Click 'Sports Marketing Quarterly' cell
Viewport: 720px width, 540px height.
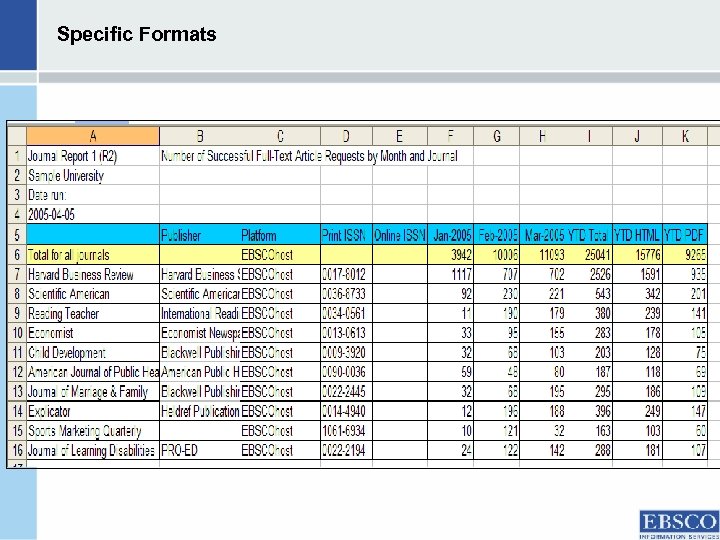(x=93, y=431)
